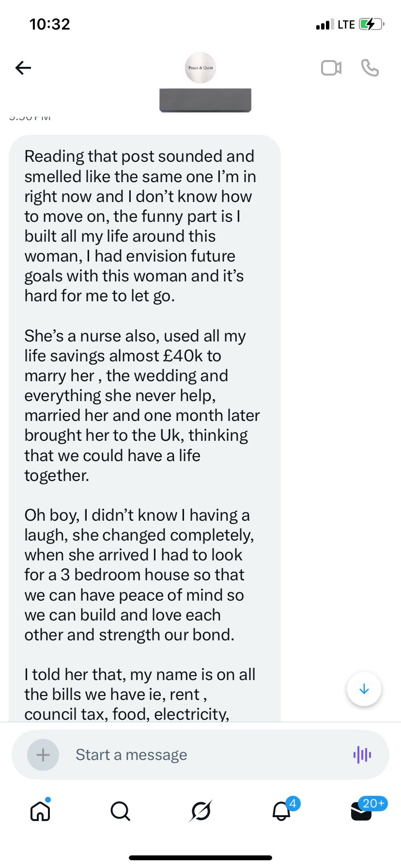Start an audio phone call

(x=370, y=68)
